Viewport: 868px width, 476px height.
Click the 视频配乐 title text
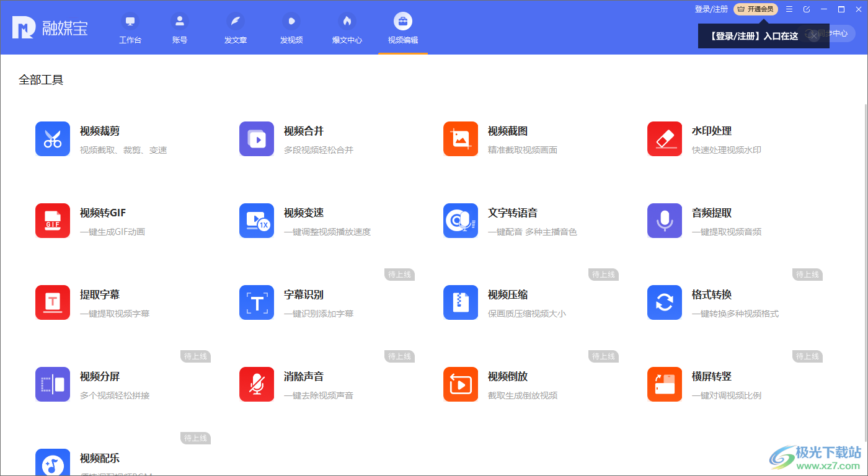pos(100,459)
